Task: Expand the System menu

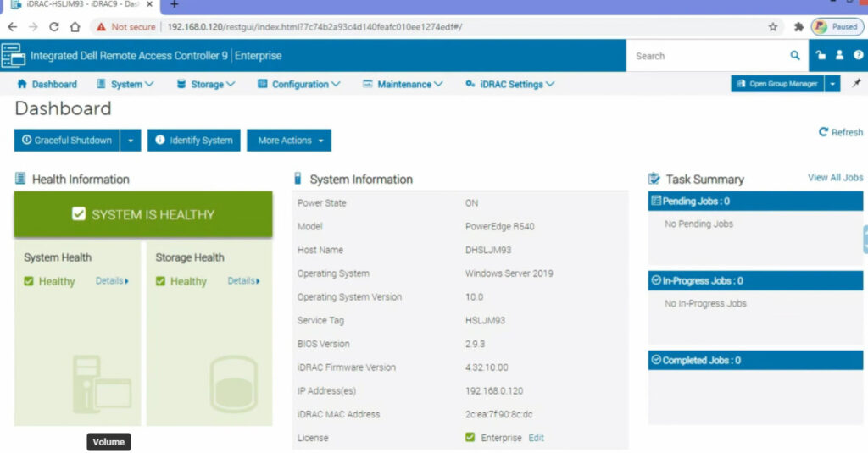Action: (125, 84)
